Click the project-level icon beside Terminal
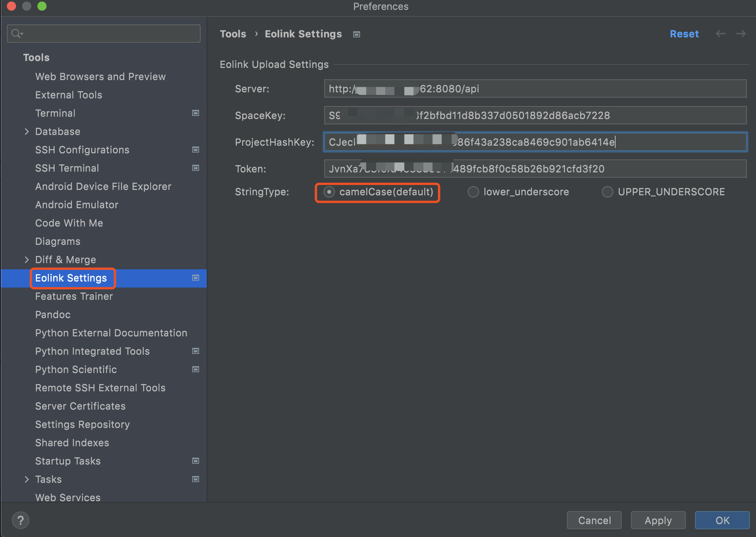The height and width of the screenshot is (537, 756). click(196, 113)
